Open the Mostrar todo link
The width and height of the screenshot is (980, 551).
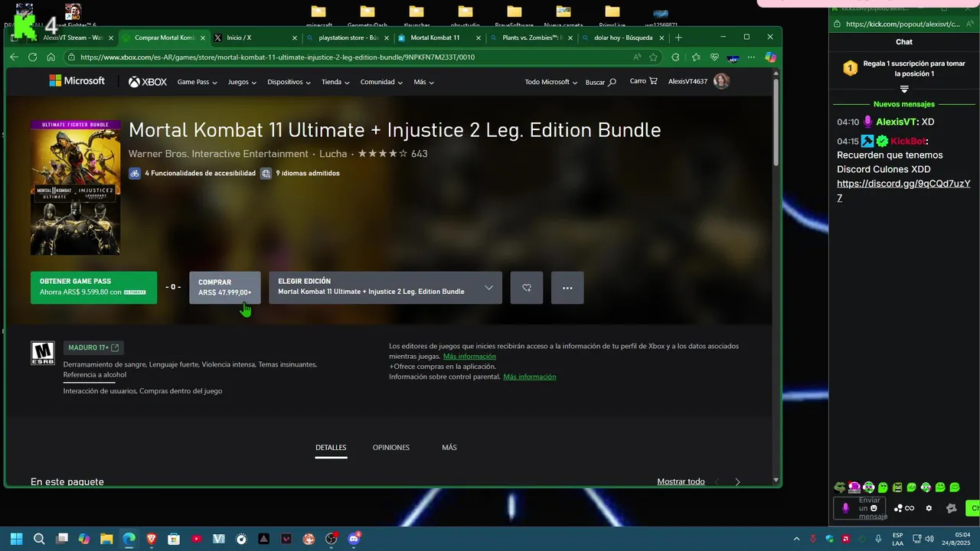point(681,481)
